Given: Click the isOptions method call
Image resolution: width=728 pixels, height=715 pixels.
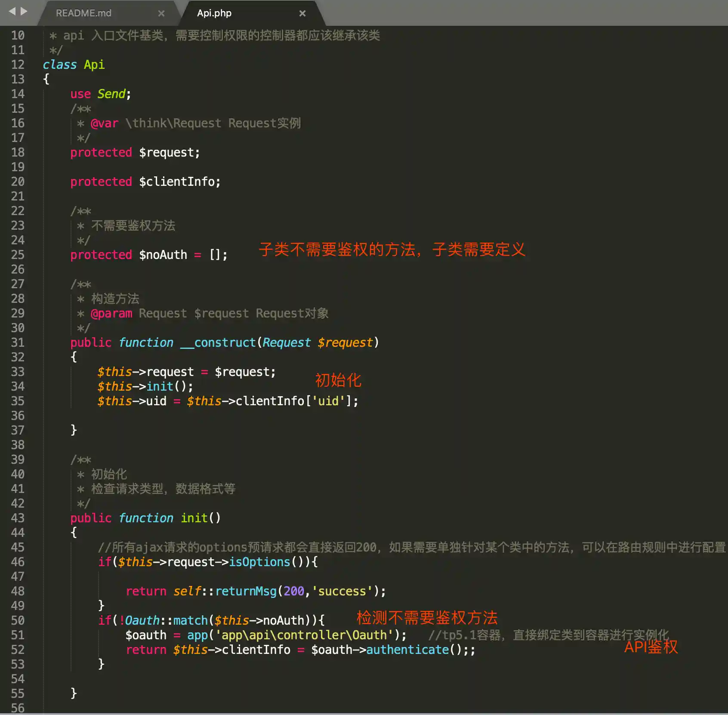Looking at the screenshot, I should point(259,562).
